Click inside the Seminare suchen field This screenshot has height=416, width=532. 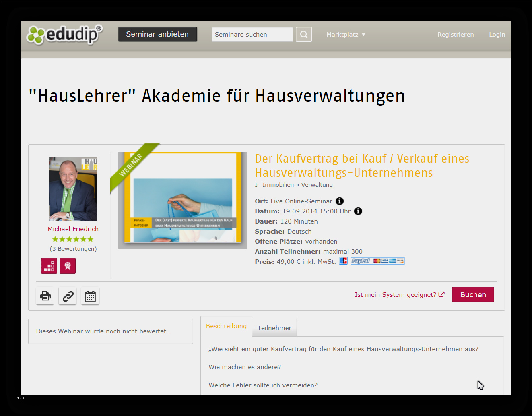252,34
